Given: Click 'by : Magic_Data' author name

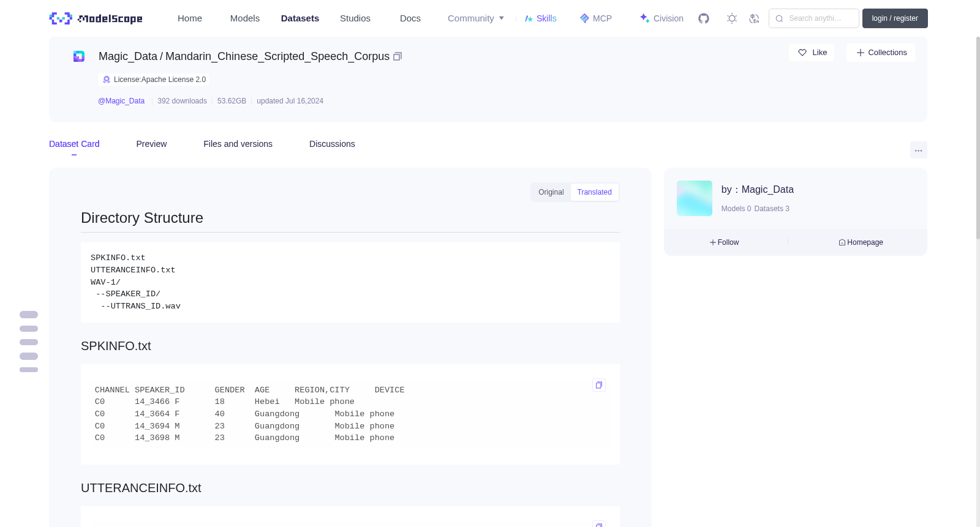Looking at the screenshot, I should pos(758,190).
